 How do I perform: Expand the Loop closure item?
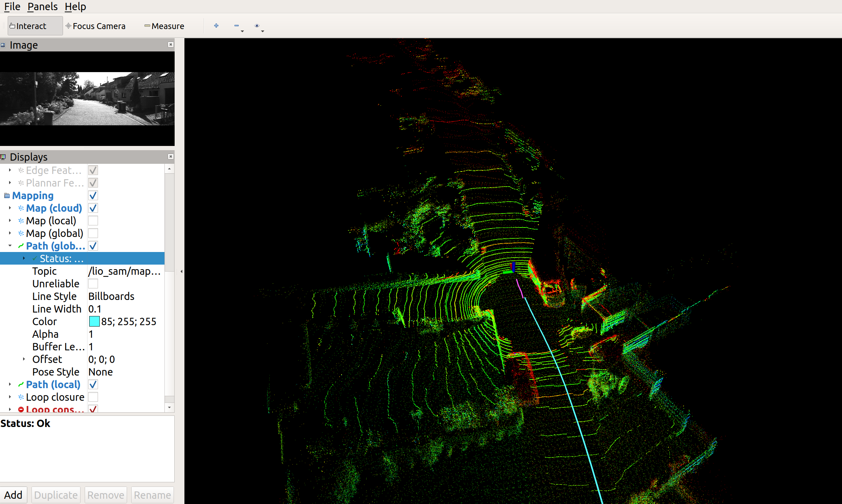10,397
